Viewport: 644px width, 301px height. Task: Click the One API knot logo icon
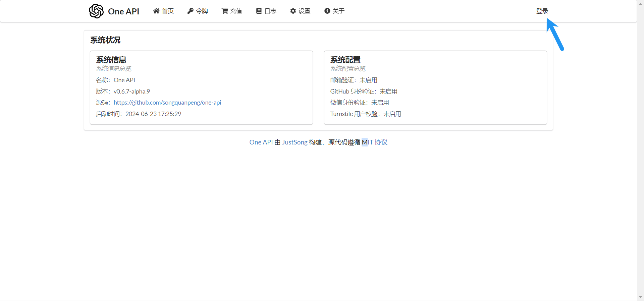coord(96,11)
